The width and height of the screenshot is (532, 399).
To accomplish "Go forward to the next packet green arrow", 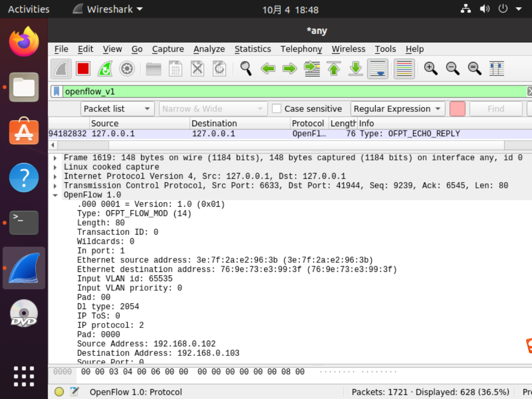I will click(x=289, y=69).
